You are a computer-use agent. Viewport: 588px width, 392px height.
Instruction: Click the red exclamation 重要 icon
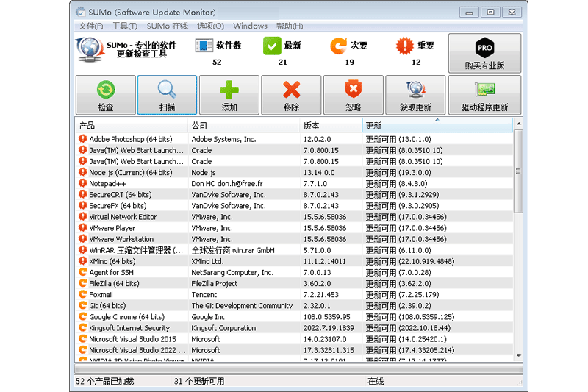tap(405, 46)
